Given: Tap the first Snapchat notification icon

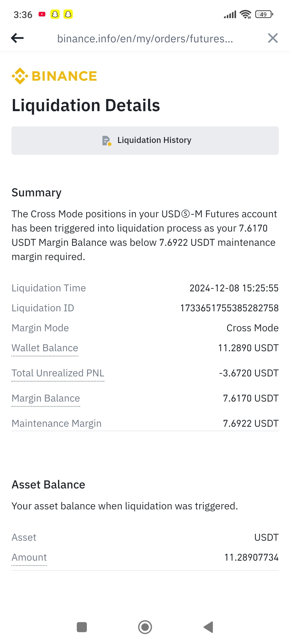Looking at the screenshot, I should click(x=55, y=14).
